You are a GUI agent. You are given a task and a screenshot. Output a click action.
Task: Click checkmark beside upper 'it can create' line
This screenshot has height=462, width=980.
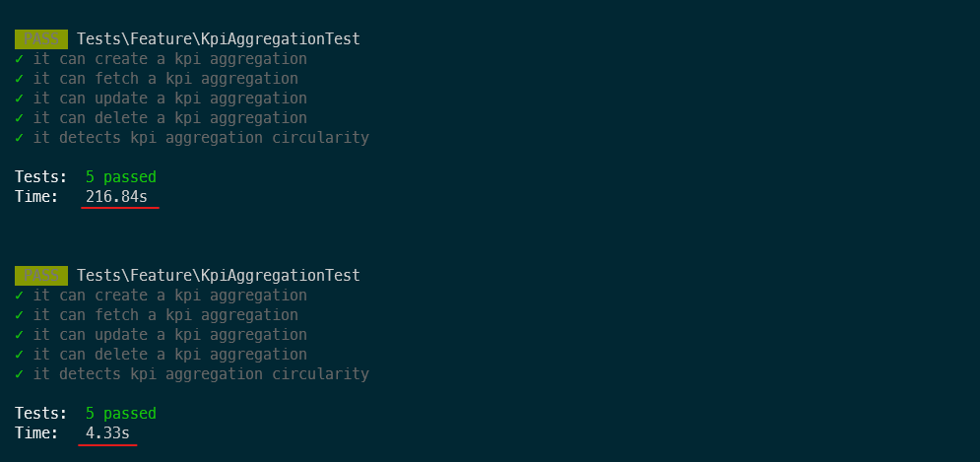point(20,59)
